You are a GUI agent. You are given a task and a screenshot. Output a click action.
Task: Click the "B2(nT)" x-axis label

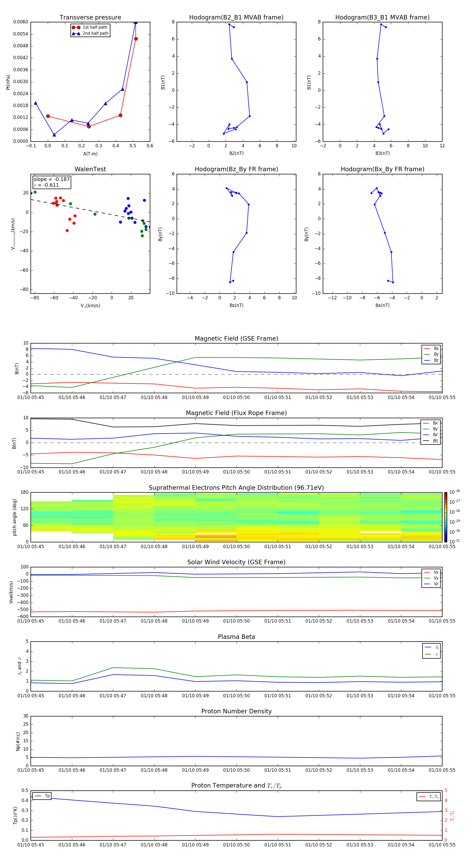(236, 153)
